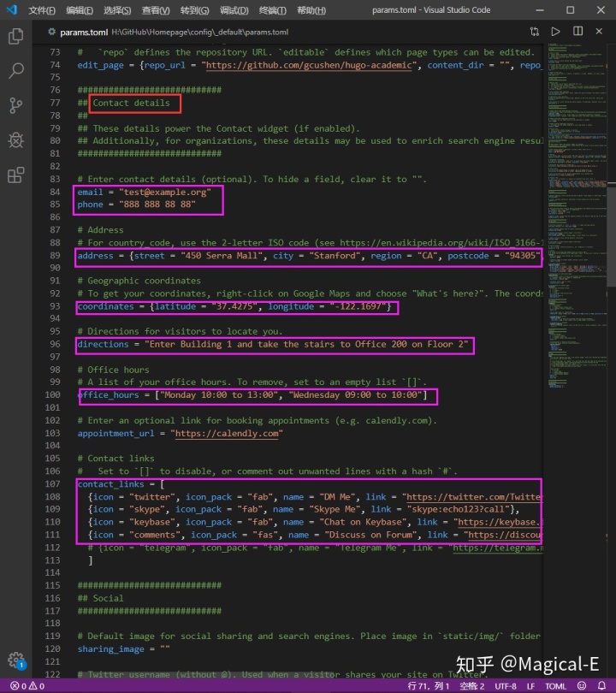
Task: Click the Split Editor icon
Action: point(577,31)
